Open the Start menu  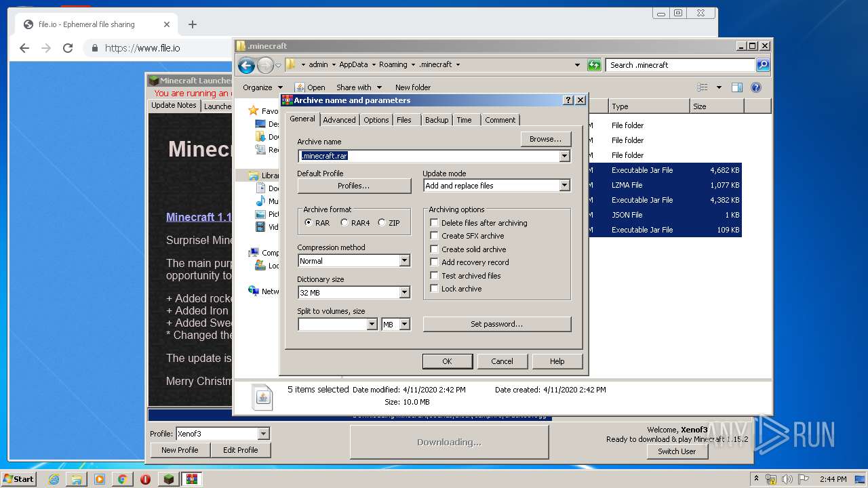tap(19, 479)
